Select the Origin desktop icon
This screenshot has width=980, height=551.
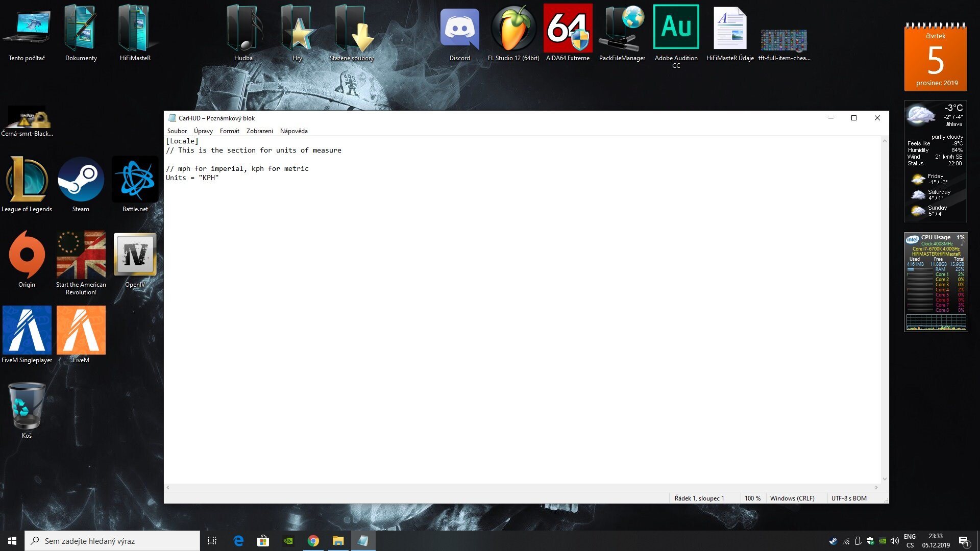[x=27, y=255]
